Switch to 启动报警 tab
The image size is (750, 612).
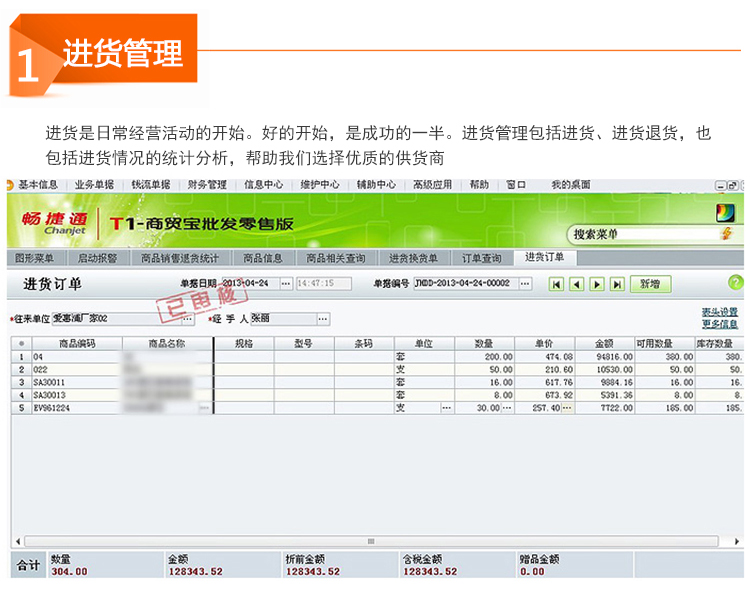[x=98, y=258]
